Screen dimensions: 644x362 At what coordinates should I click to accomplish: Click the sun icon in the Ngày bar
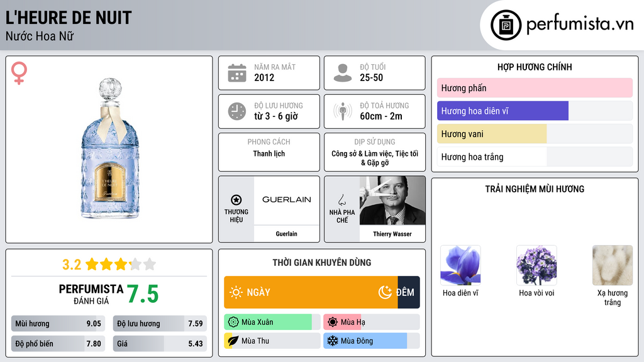pos(236,292)
